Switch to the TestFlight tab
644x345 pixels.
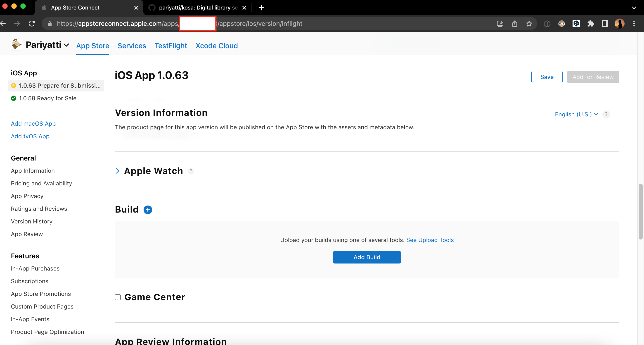click(171, 46)
